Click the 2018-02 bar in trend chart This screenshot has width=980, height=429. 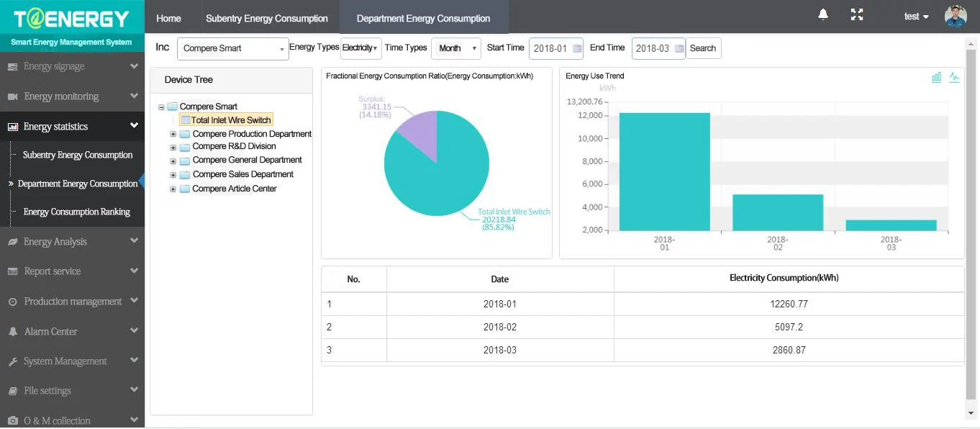pyautogui.click(x=778, y=212)
